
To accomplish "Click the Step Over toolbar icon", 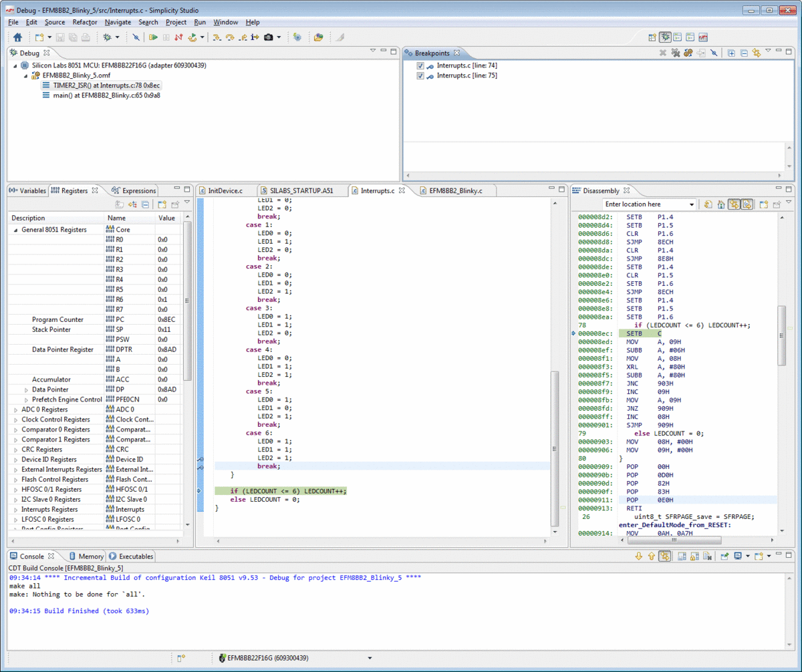I will pyautogui.click(x=230, y=37).
